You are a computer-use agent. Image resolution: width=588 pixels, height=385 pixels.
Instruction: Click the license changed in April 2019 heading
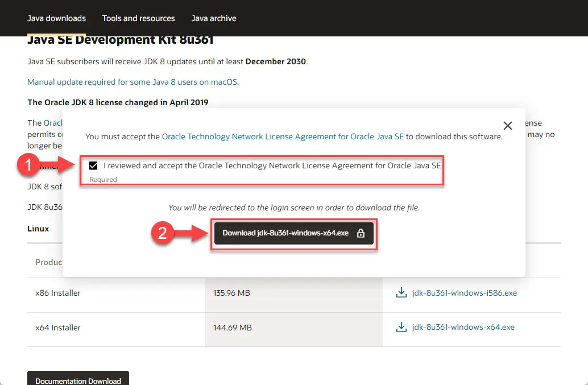tap(118, 102)
